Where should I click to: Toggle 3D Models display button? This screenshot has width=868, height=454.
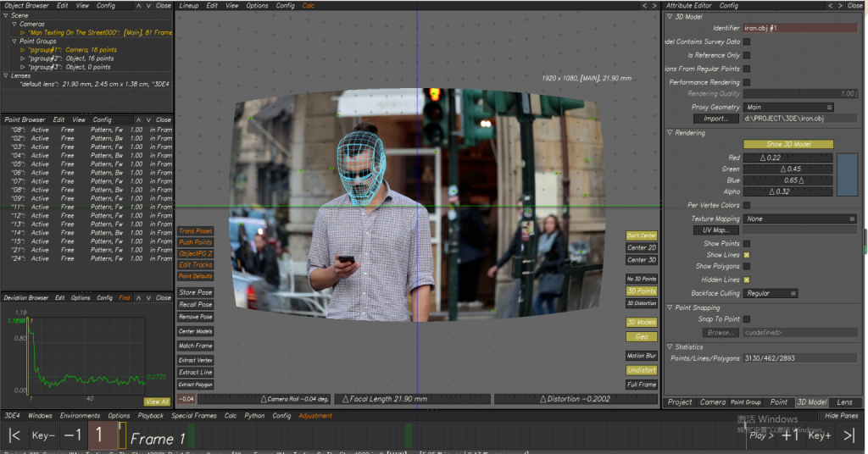(x=642, y=322)
